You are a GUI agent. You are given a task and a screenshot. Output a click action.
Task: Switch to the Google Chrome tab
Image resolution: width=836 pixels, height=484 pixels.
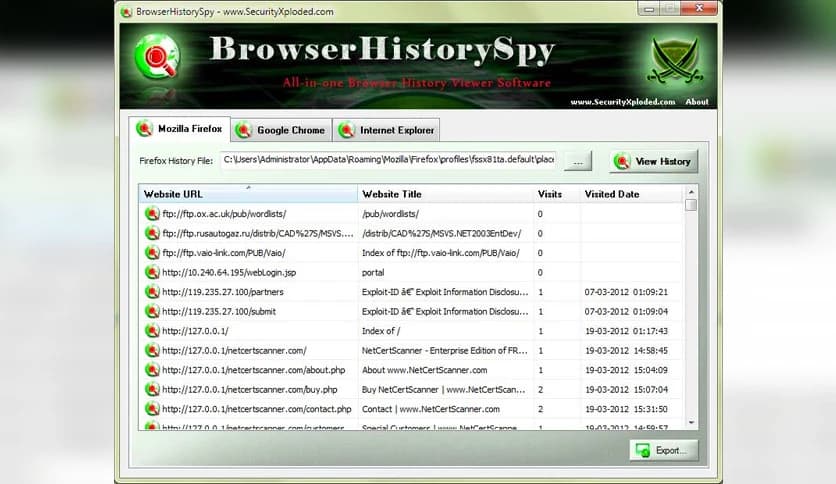282,130
